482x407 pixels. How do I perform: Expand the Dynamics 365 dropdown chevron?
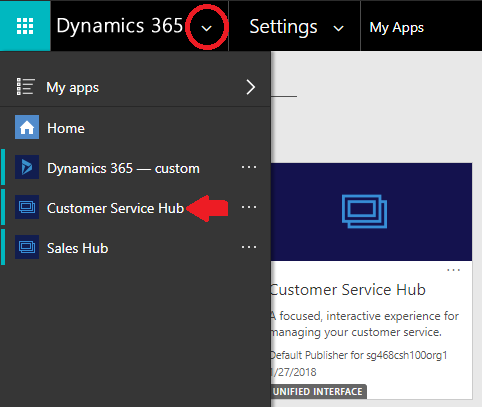click(x=207, y=28)
